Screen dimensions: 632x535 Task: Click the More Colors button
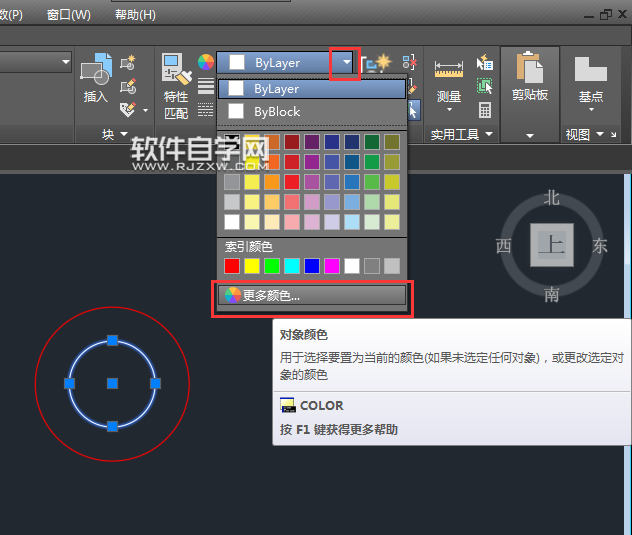312,296
